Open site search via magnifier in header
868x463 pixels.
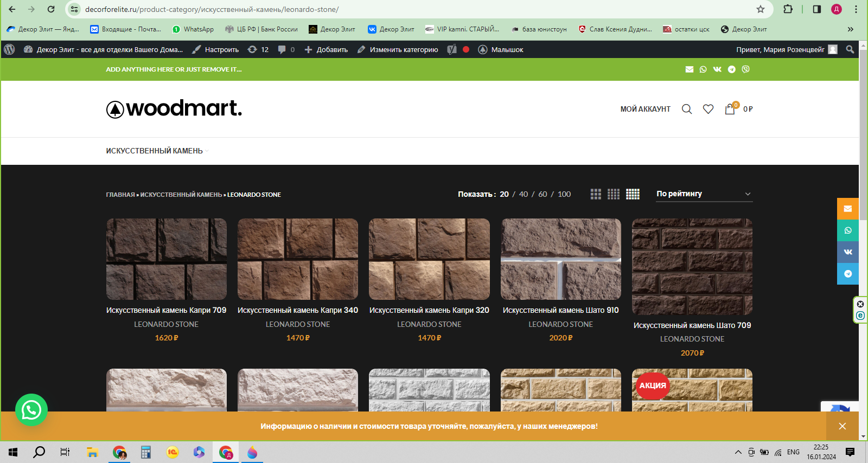687,109
